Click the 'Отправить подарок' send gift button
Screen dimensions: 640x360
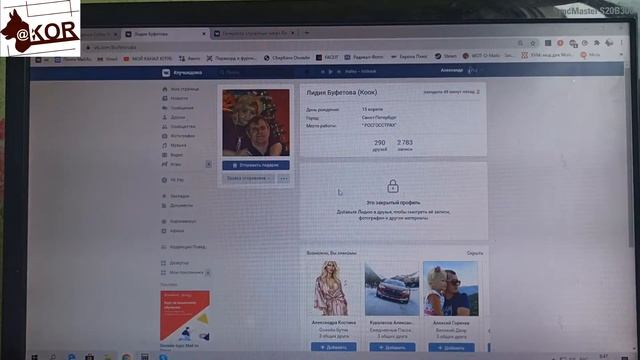[x=256, y=165]
